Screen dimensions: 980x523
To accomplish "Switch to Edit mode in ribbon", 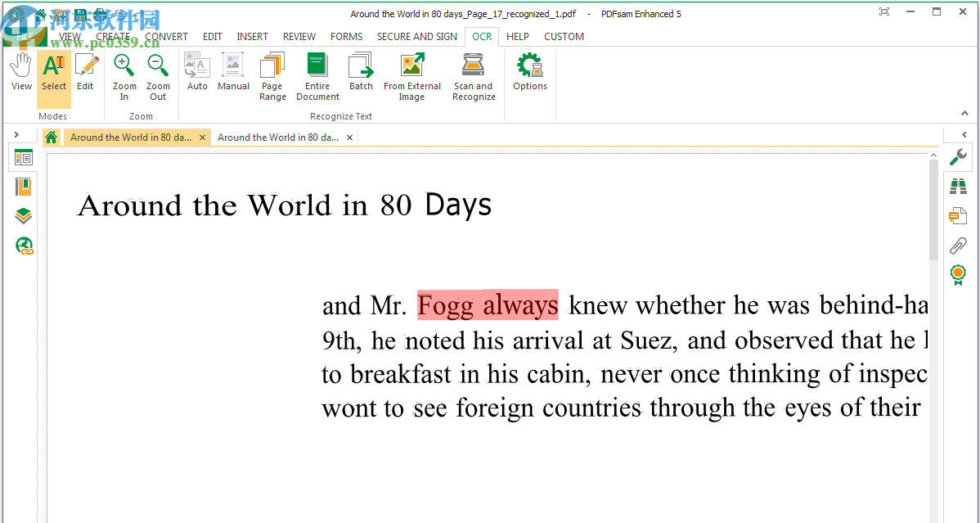I will (85, 72).
